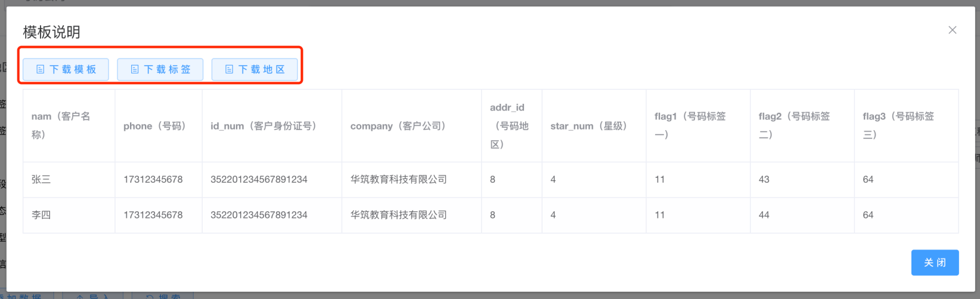980x299 pixels.
Task: Click the document icon in 下载模板
Action: click(x=41, y=69)
